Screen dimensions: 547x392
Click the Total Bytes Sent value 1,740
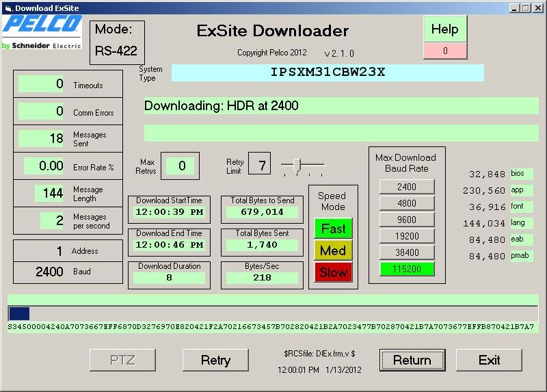(262, 245)
